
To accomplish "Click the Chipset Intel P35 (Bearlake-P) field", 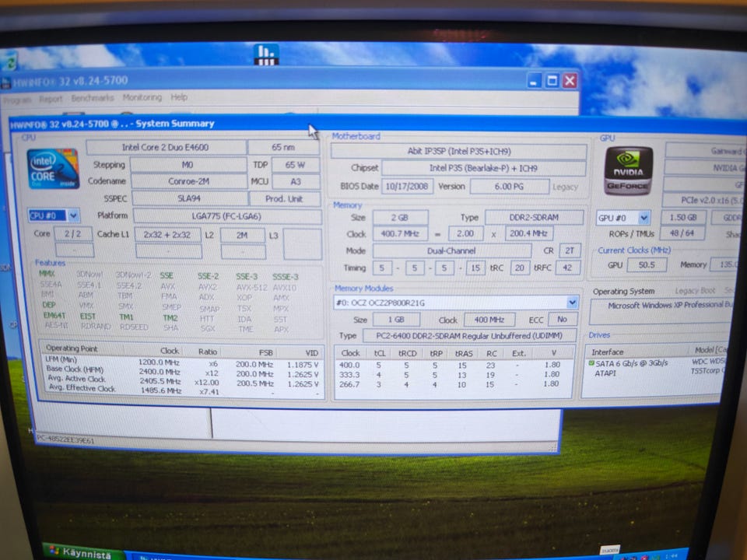I will 483,168.
